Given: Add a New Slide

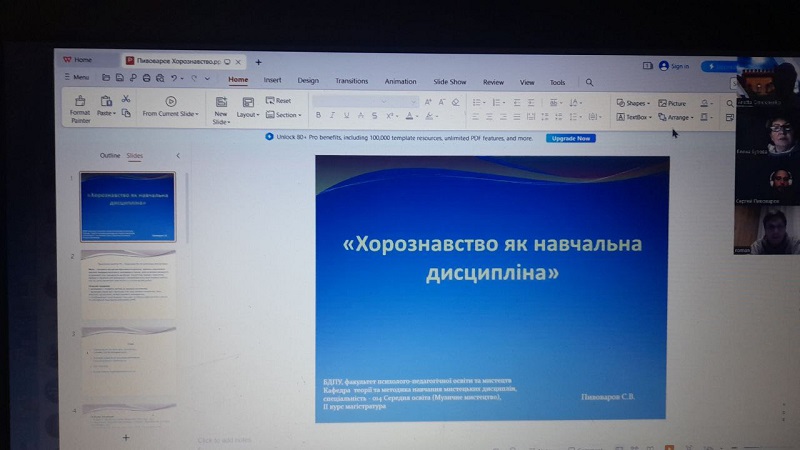Looking at the screenshot, I should [x=221, y=110].
